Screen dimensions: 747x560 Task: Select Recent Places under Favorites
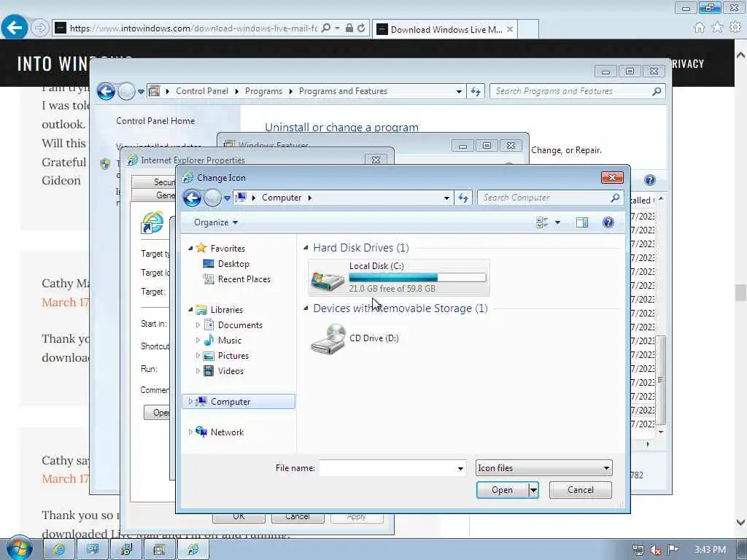244,279
